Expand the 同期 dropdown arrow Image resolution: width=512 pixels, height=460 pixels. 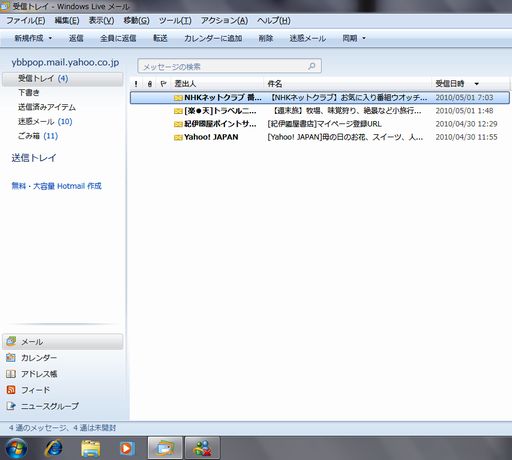(x=364, y=38)
